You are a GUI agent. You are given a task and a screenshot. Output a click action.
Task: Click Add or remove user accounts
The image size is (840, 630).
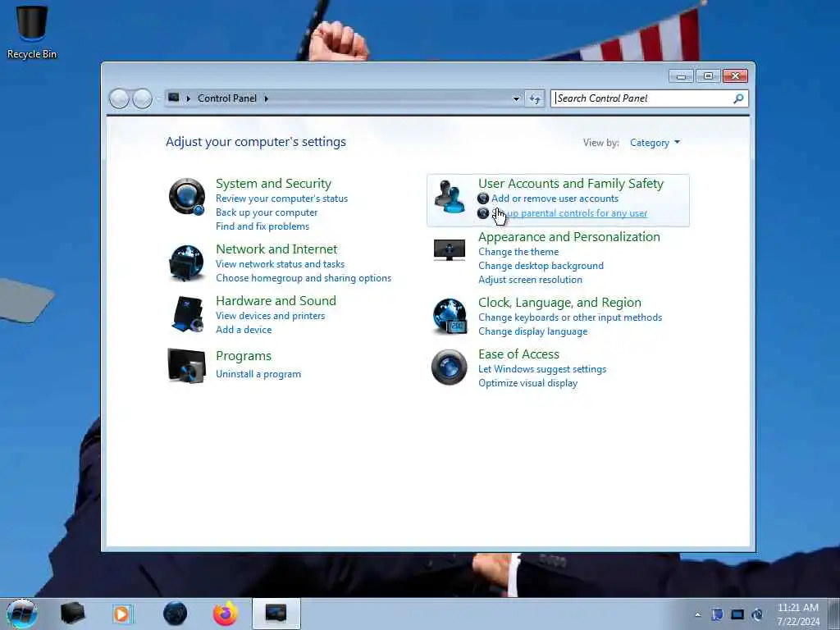tap(555, 199)
